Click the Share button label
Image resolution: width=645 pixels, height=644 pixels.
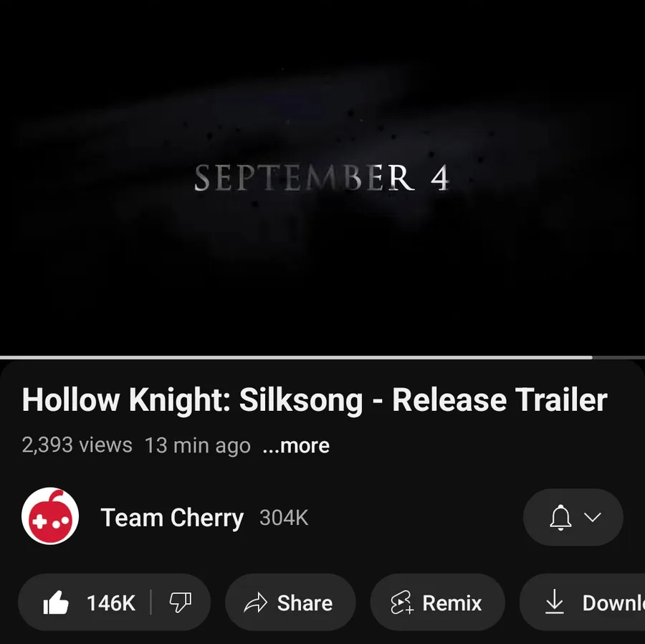point(305,603)
